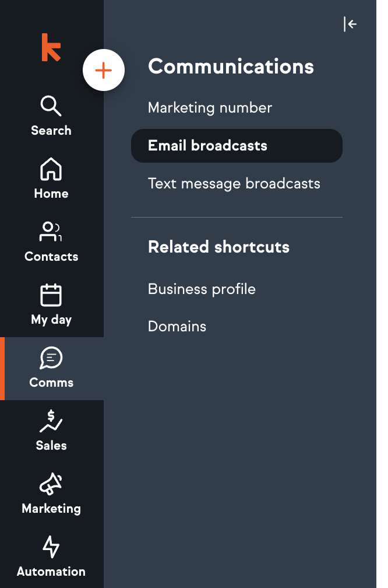The height and width of the screenshot is (588, 388).
Task: Click the Comms chat bubble icon
Action: (51, 358)
